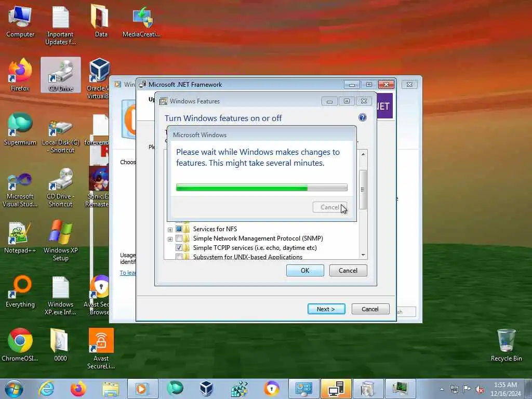
Task: Switch to the .NET Framework setup taskbar button
Action: 336,389
